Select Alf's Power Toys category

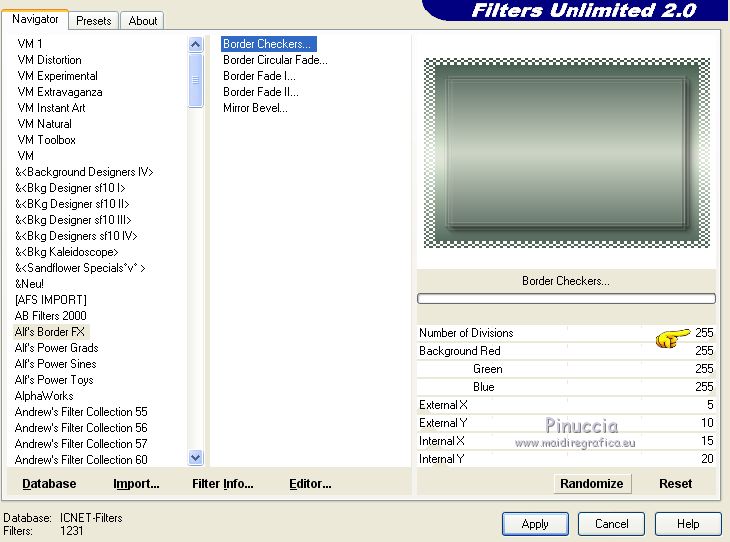[54, 380]
